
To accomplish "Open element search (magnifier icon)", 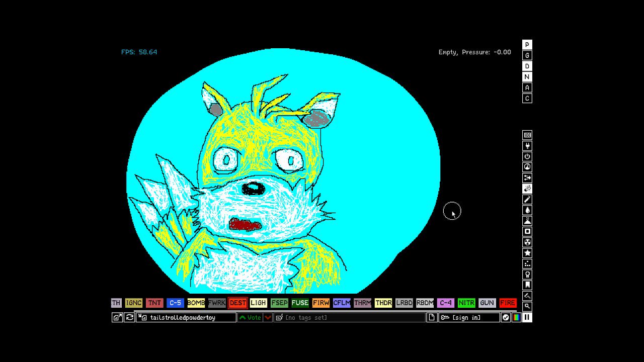I will coord(527,306).
